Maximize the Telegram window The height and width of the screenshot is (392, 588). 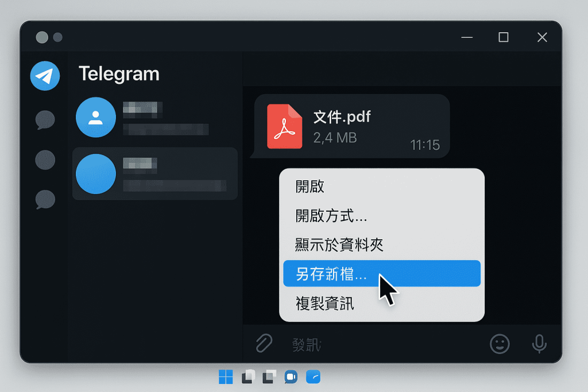[x=503, y=37]
